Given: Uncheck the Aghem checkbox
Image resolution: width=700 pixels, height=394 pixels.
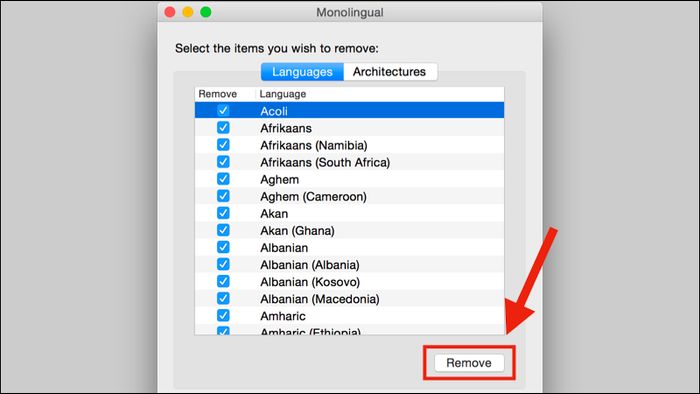Looking at the screenshot, I should tap(223, 179).
